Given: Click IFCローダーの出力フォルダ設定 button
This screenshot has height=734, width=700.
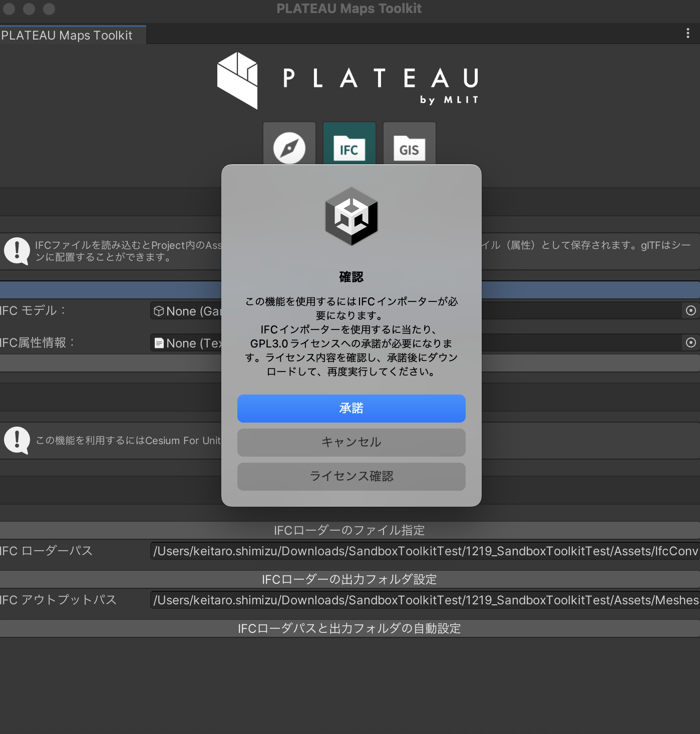Looking at the screenshot, I should [349, 579].
